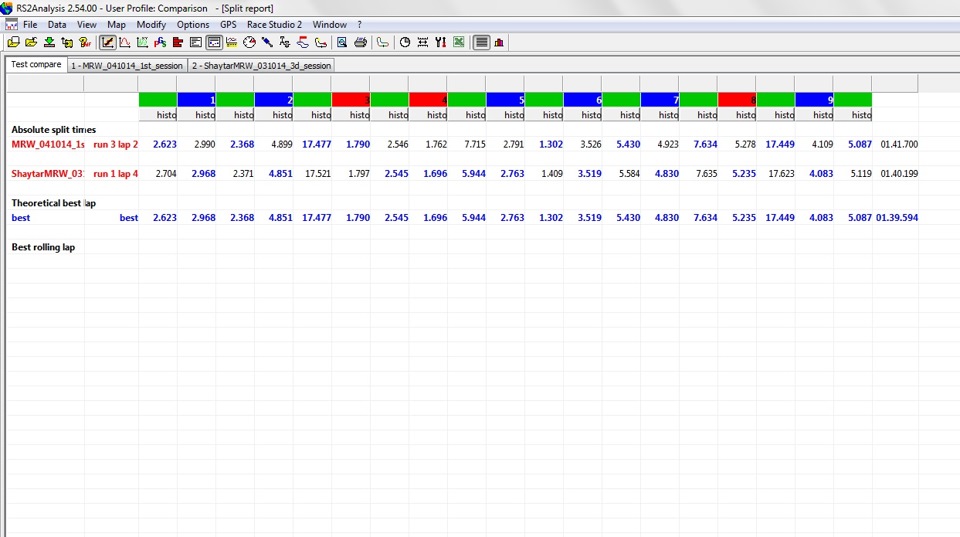This screenshot has width=960, height=537.
Task: Click red split header number 8
Action: pyautogui.click(x=737, y=100)
